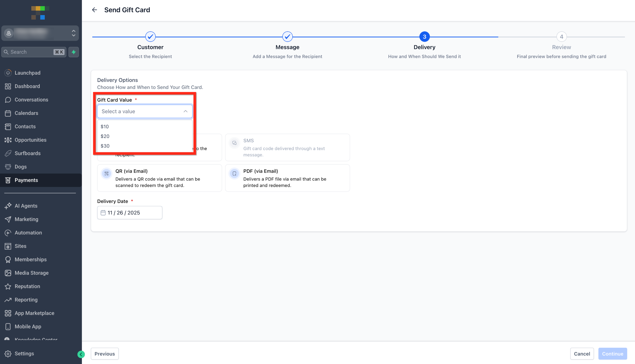Choose the $20 gift card value

145,136
